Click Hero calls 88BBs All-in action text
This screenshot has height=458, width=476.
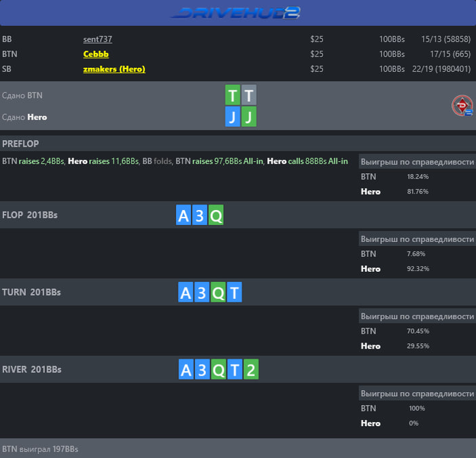(307, 161)
